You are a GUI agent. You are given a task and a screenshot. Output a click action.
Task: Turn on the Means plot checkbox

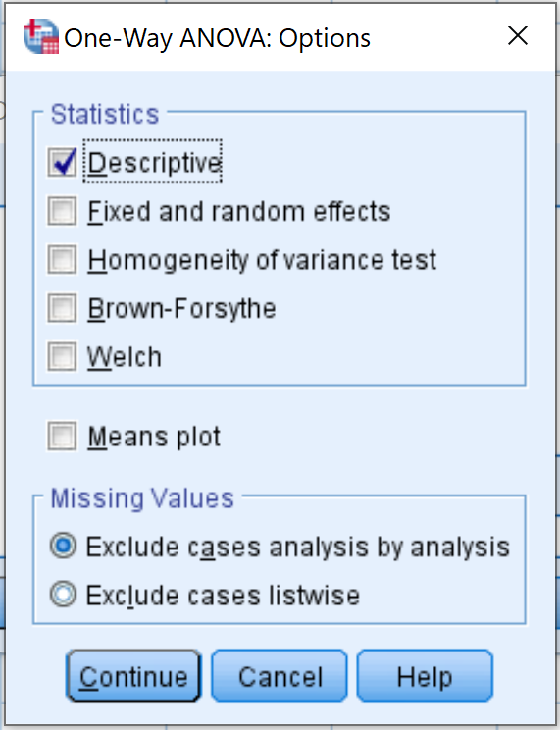coord(62,437)
